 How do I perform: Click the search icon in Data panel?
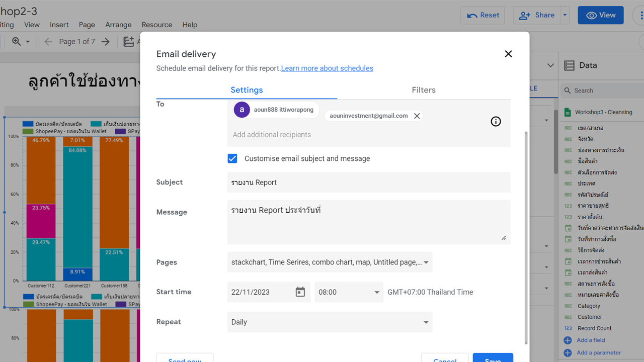tap(568, 90)
